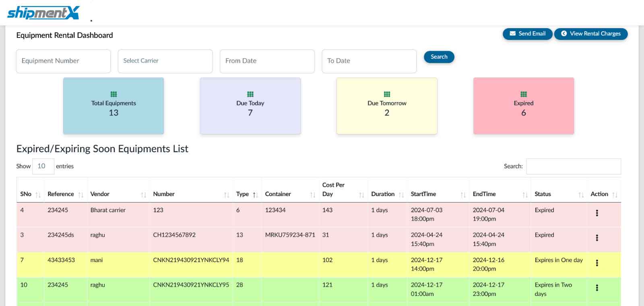The image size is (644, 306).
Task: Select the Due Today 7 card
Action: coord(250,106)
